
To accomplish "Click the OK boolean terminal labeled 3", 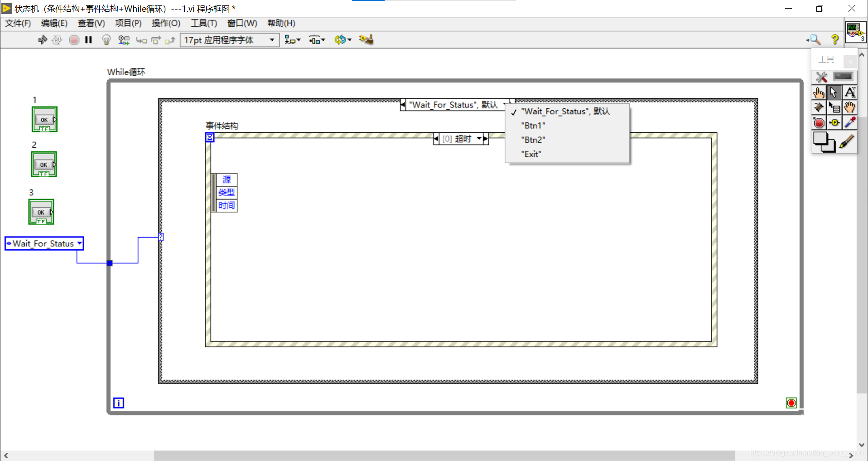I will point(41,212).
